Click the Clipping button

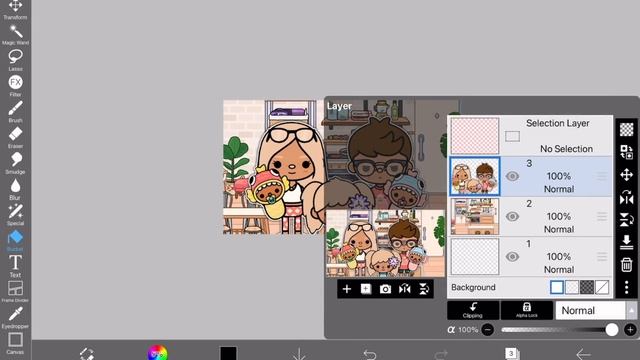(x=473, y=310)
